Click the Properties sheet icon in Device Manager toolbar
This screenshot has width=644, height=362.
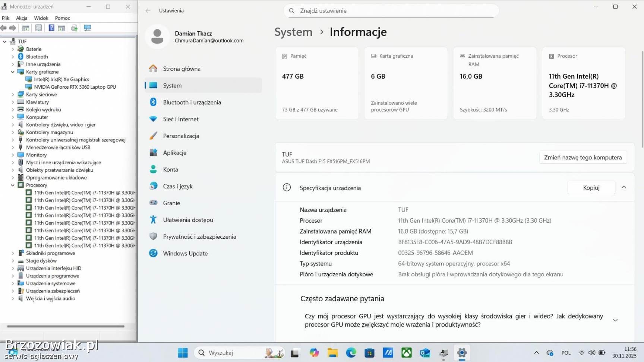pos(38,28)
